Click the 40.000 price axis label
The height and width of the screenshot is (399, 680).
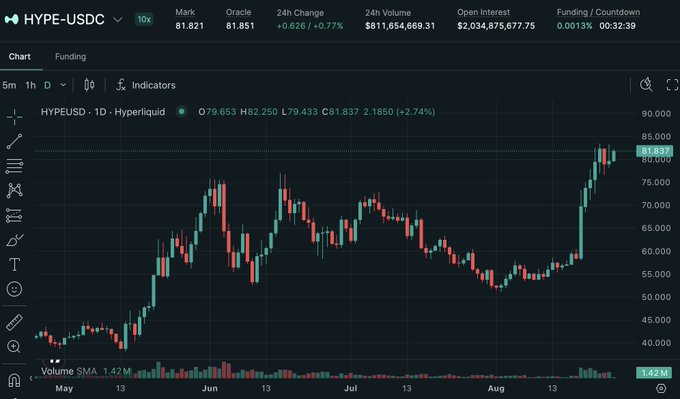click(656, 343)
